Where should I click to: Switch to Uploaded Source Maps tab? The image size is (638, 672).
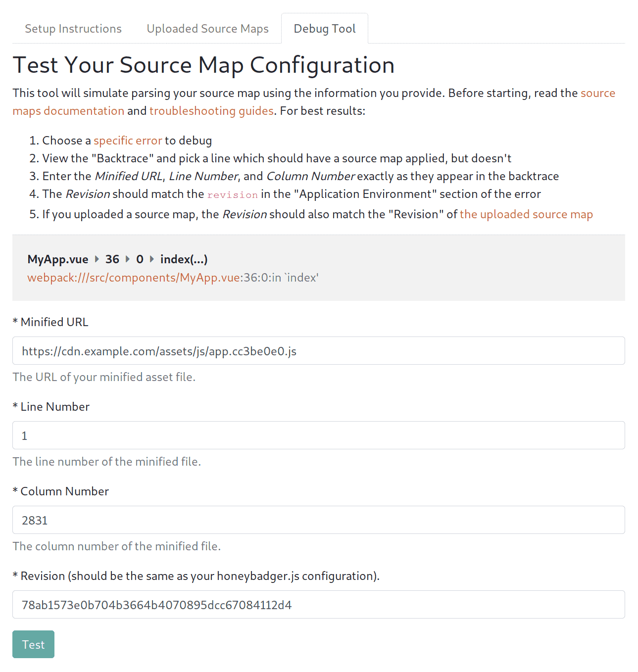coord(207,29)
